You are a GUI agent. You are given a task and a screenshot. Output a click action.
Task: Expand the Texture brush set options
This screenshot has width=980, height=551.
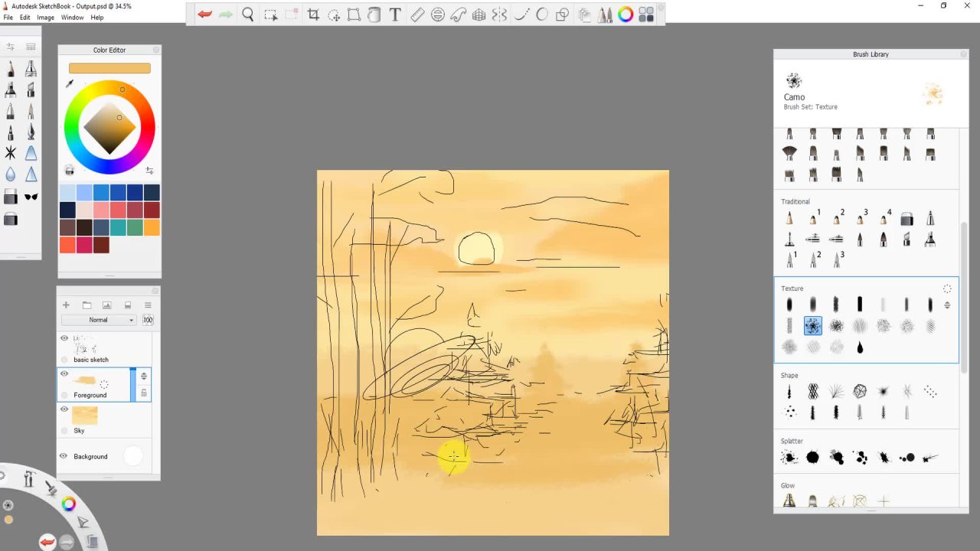tap(947, 289)
